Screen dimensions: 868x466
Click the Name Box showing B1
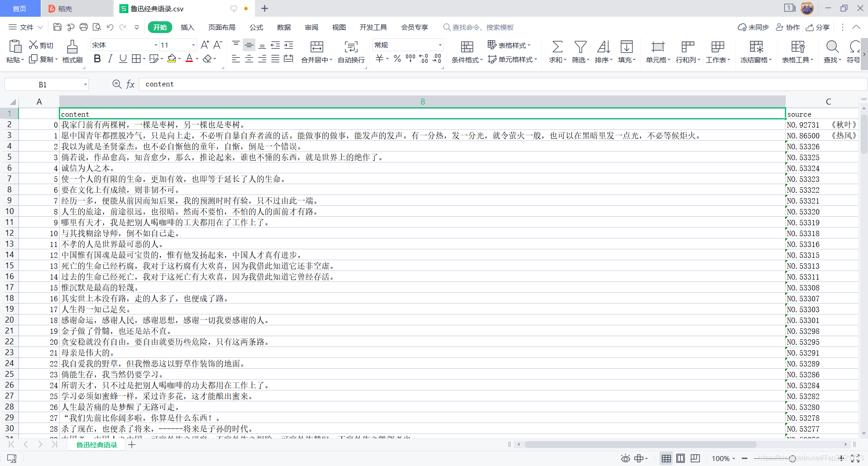[x=46, y=84]
